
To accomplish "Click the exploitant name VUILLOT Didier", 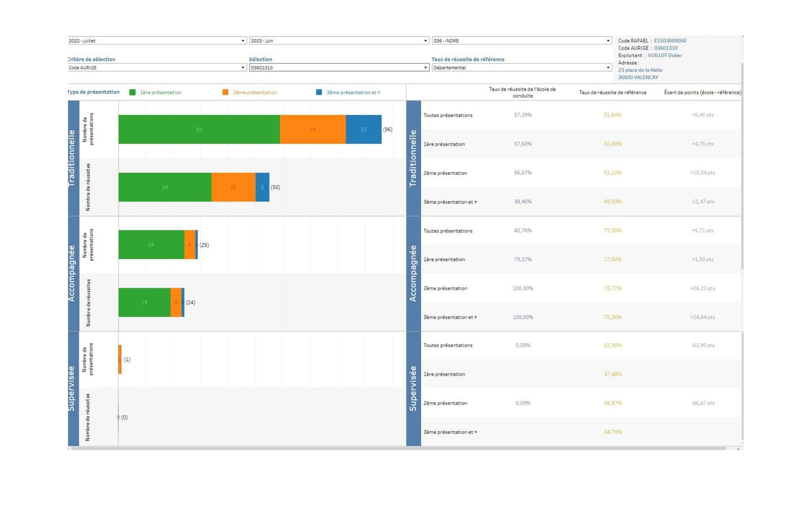I will pos(665,55).
